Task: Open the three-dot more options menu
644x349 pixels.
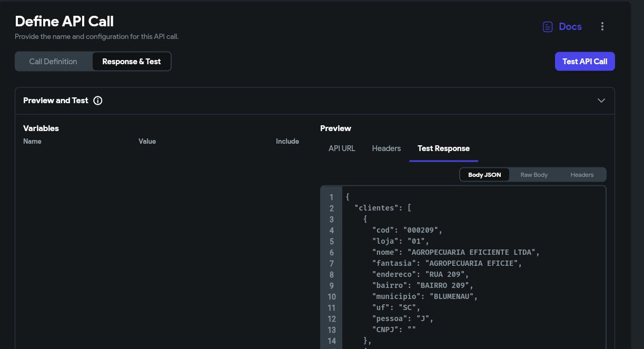Action: pos(602,27)
